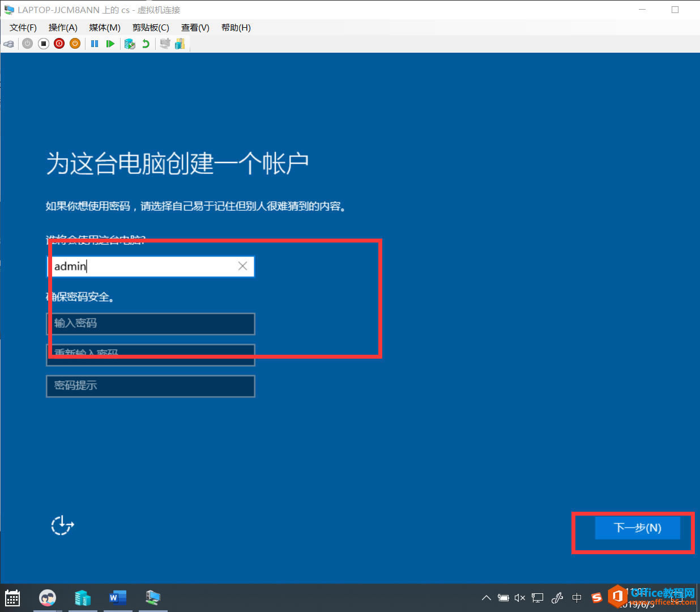Shut down the VM using the red power icon

59,44
